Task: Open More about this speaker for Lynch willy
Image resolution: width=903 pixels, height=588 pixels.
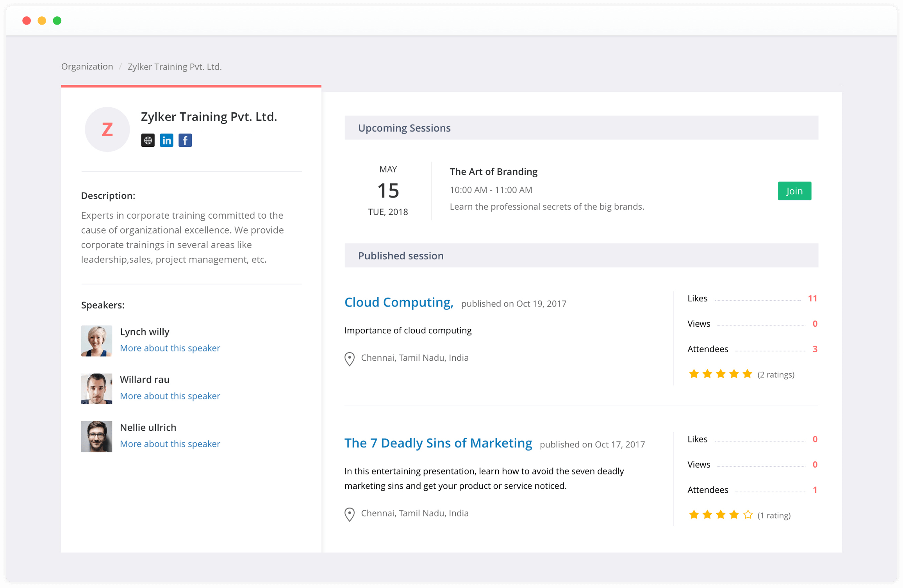Action: (x=170, y=348)
